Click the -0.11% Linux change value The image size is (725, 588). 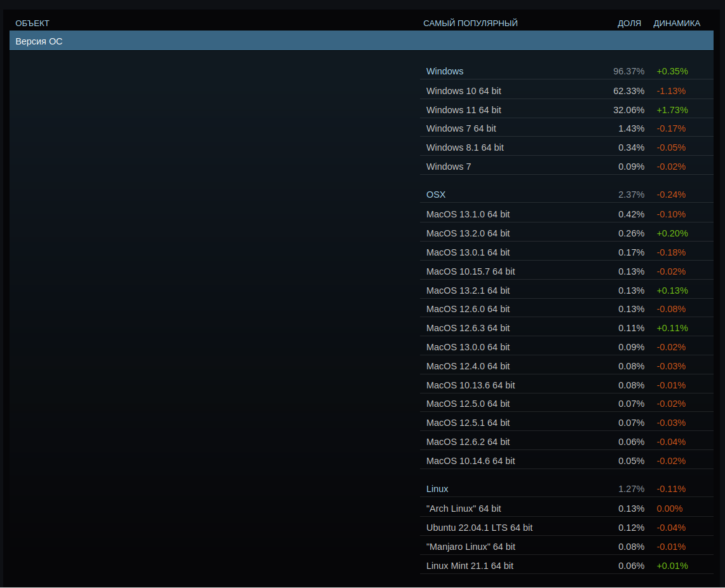coord(671,489)
